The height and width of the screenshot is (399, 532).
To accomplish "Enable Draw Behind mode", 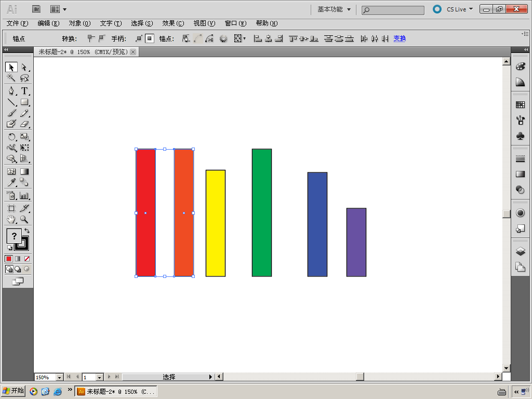I will (x=18, y=269).
